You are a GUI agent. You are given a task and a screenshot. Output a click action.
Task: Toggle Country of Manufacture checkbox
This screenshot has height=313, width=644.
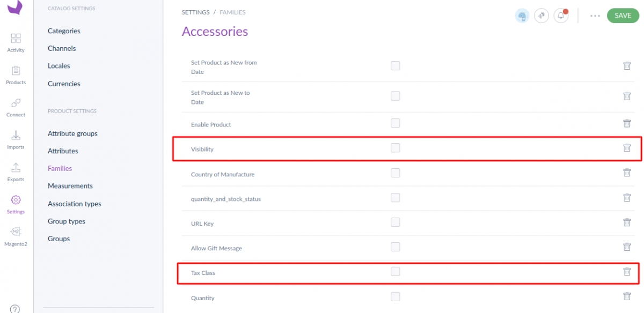tap(396, 173)
